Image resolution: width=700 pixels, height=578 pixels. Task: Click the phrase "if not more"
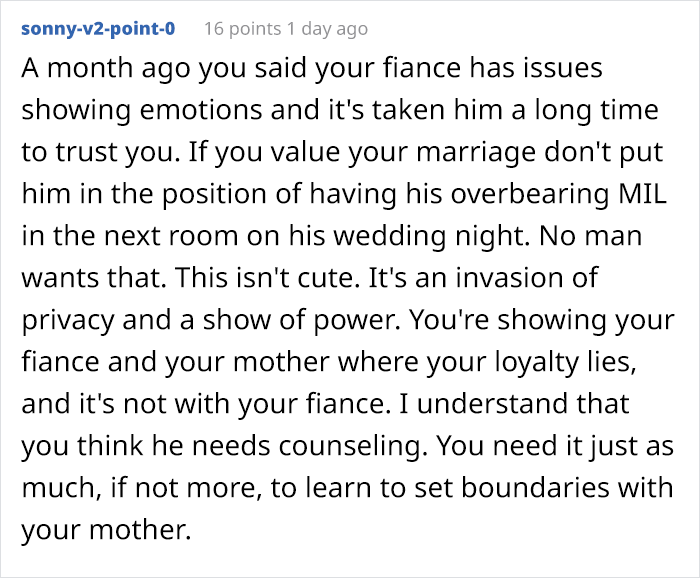tap(154, 471)
